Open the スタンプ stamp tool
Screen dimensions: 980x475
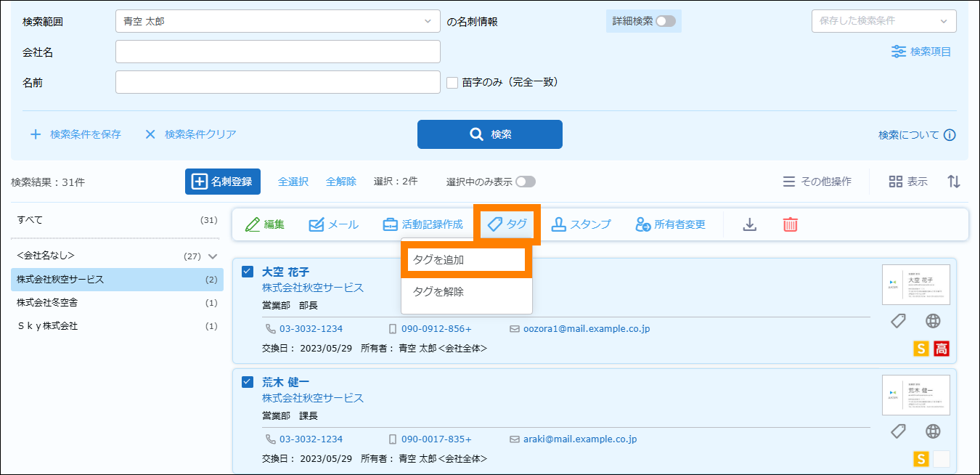[581, 224]
